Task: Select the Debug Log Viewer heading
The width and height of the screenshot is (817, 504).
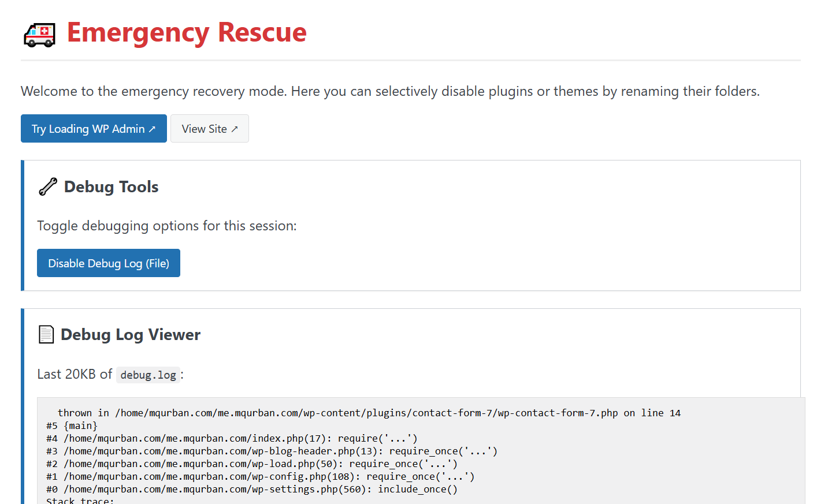Action: click(x=130, y=334)
